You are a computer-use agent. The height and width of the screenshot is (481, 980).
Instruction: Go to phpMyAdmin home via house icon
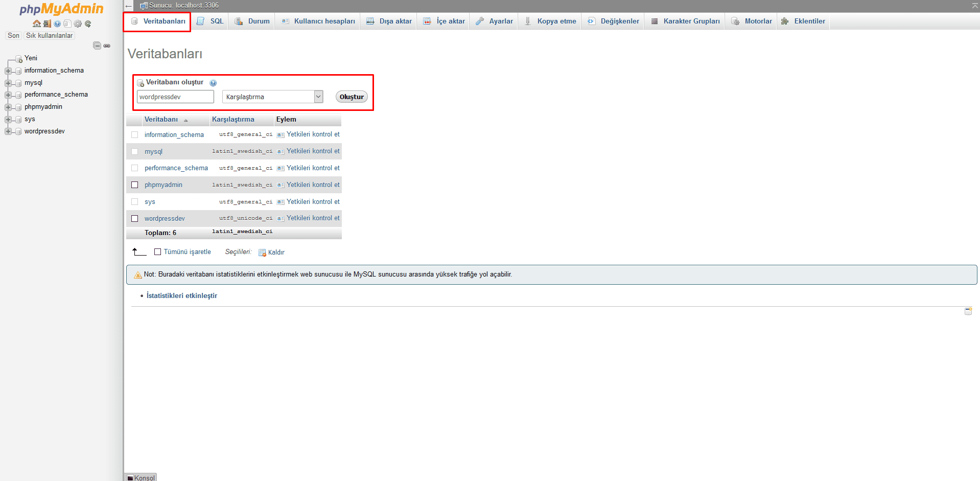(36, 24)
